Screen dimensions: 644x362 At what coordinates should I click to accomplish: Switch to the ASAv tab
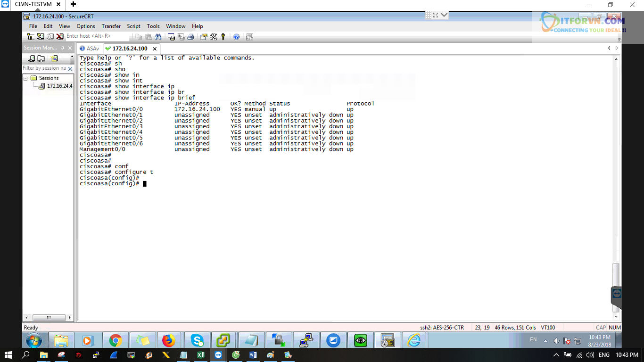tap(90, 49)
